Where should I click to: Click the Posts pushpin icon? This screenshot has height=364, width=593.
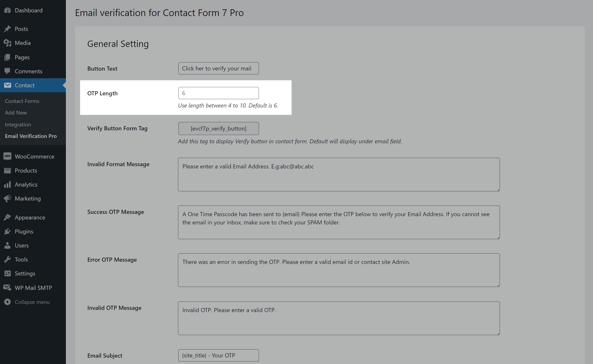(7, 29)
